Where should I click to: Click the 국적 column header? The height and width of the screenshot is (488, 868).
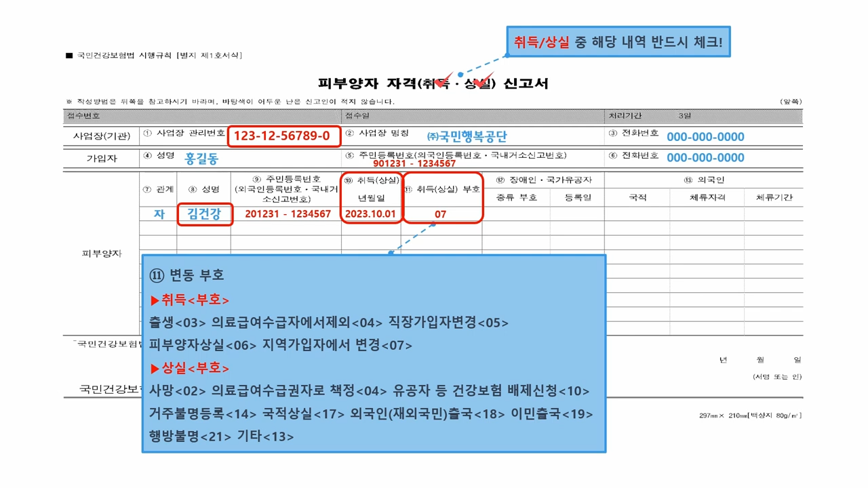pos(637,197)
